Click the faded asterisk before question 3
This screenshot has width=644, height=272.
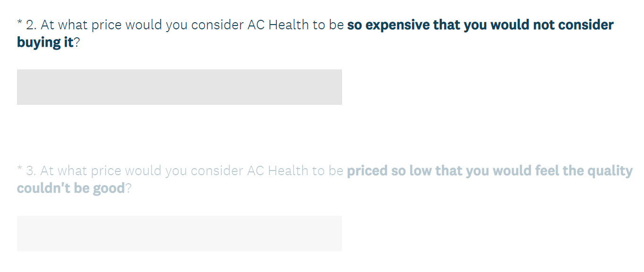click(x=19, y=170)
